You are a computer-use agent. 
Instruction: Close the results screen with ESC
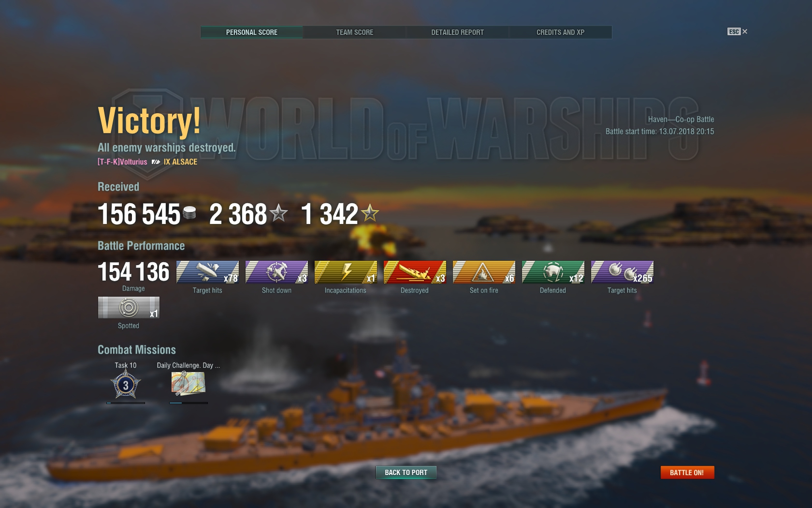click(x=737, y=31)
